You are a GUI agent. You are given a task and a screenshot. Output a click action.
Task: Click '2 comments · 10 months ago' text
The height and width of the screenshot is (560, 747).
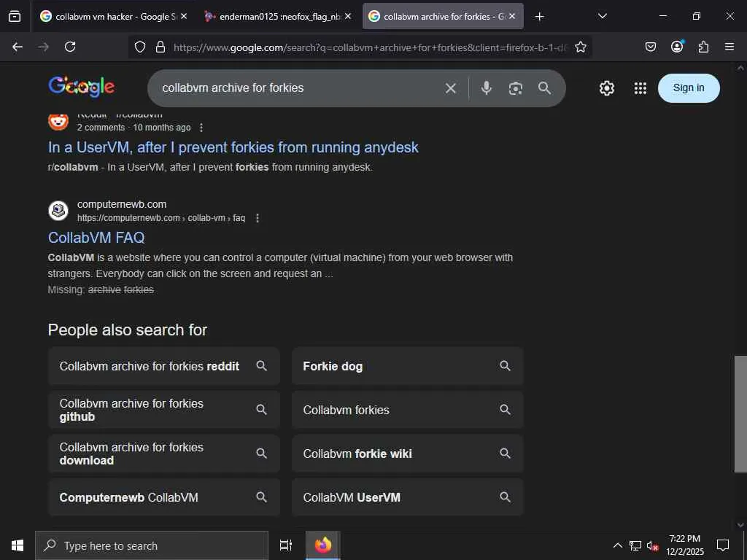point(134,128)
